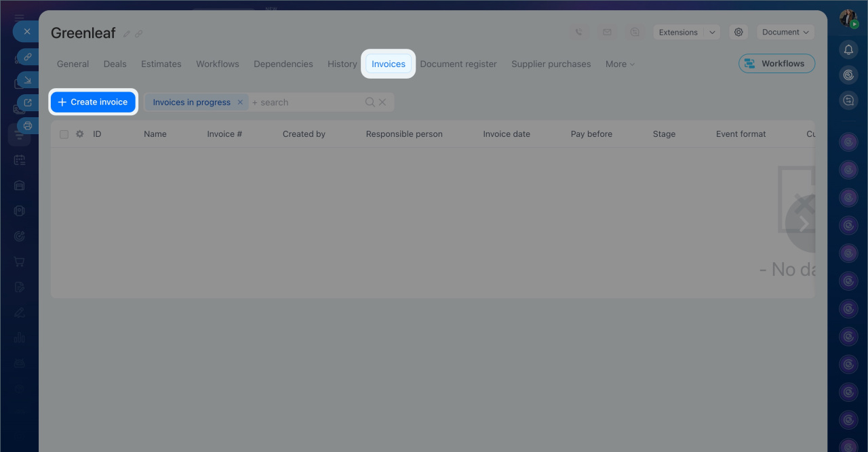
Task: Remove the Invoices in progress filter chip
Action: tap(240, 102)
